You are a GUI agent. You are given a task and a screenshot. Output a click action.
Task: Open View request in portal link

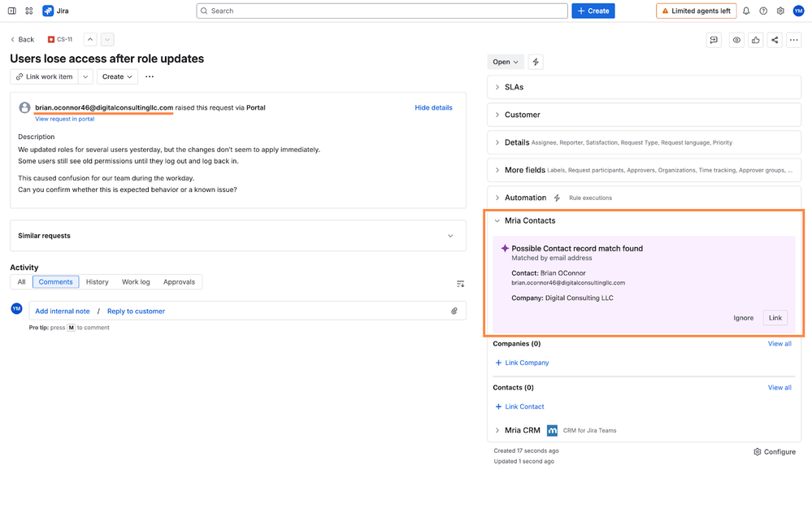coord(65,119)
